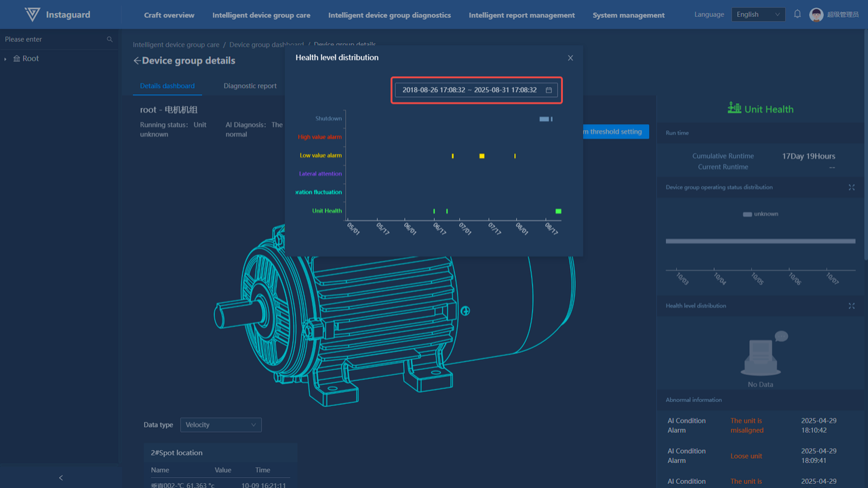This screenshot has height=488, width=868.
Task: Open the Intelligent device group diagnostics menu
Action: pos(389,15)
